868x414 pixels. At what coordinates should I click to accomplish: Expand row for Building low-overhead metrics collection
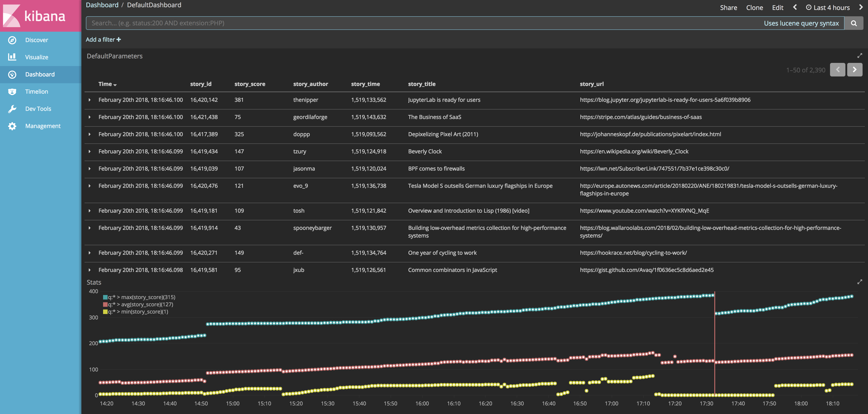coord(89,228)
